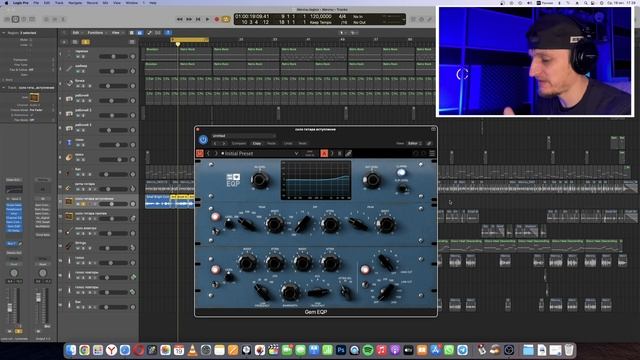Screen dimensions: 640x360
Task: Click the input level knob beside EQP logo
Action: [260, 180]
